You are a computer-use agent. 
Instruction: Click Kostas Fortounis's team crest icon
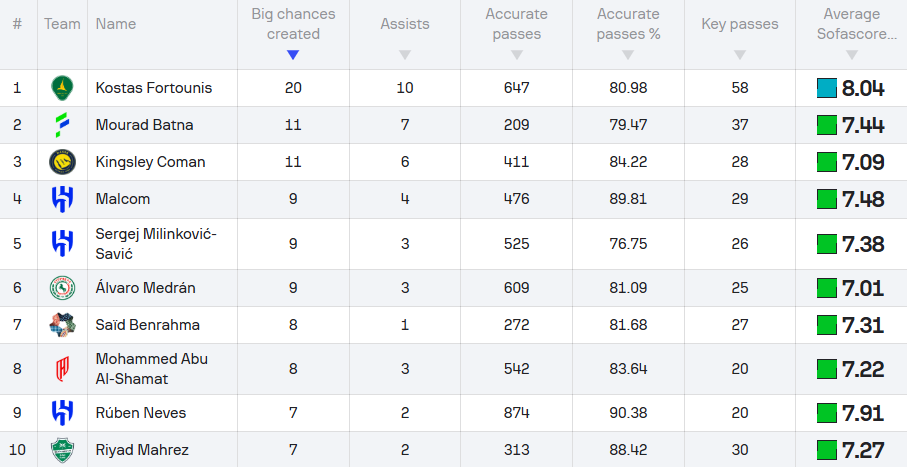62,88
